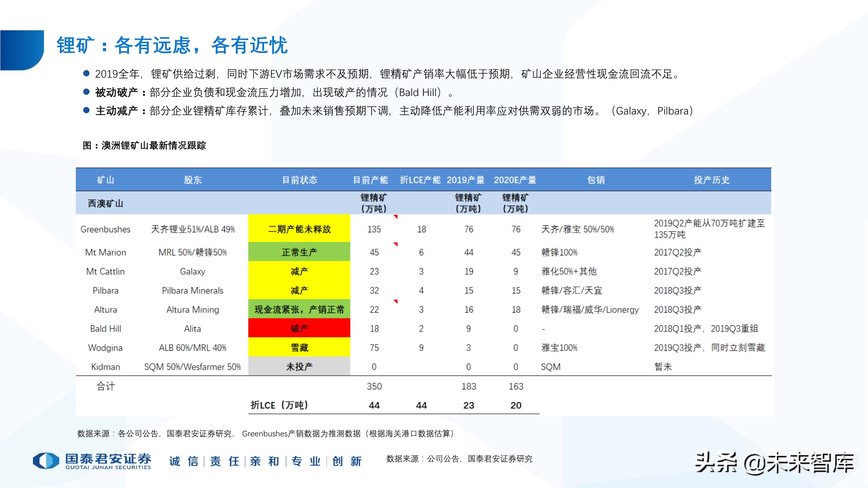The width and height of the screenshot is (868, 488).
Task: Click offtake cell 天齐/雅宝 50%/50%
Action: pyautogui.click(x=578, y=229)
